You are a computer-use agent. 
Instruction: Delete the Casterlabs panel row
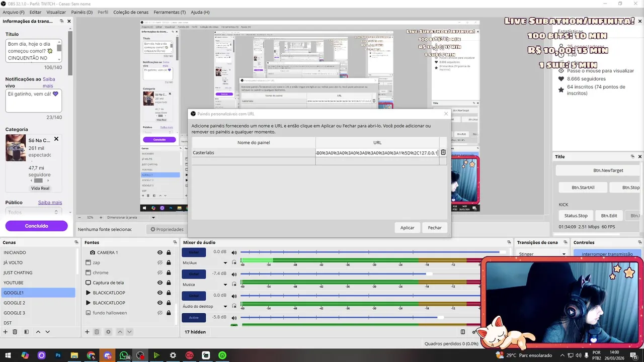[443, 152]
